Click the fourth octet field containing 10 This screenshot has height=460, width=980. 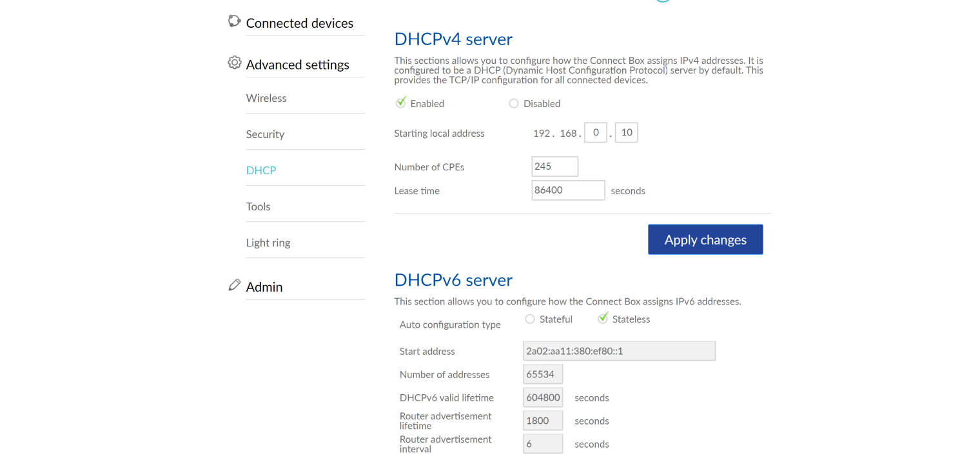pos(626,132)
